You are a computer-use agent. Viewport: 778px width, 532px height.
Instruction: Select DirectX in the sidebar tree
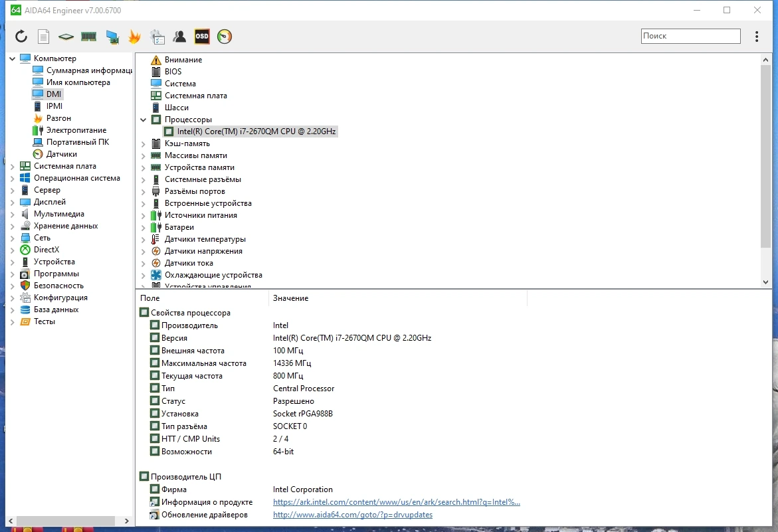tap(46, 249)
